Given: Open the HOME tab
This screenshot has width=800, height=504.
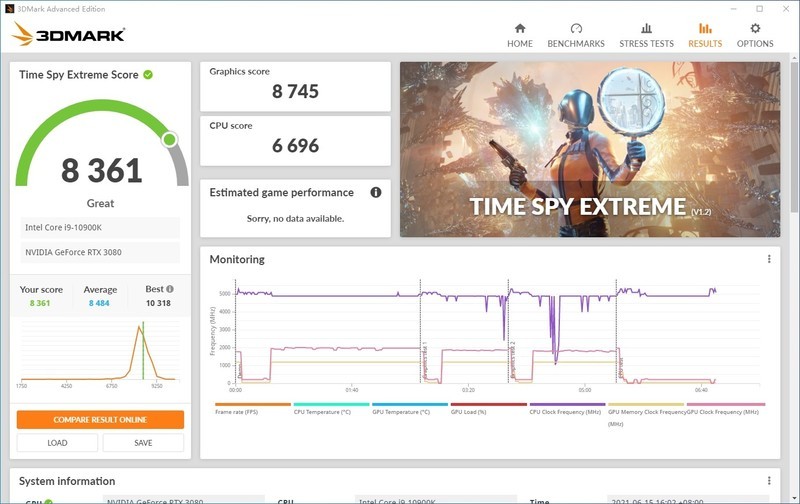Looking at the screenshot, I should click(519, 36).
